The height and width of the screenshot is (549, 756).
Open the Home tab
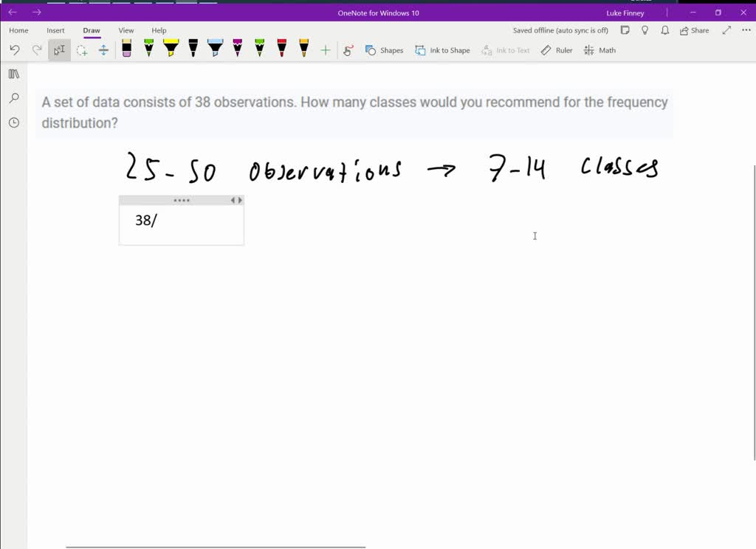point(18,30)
